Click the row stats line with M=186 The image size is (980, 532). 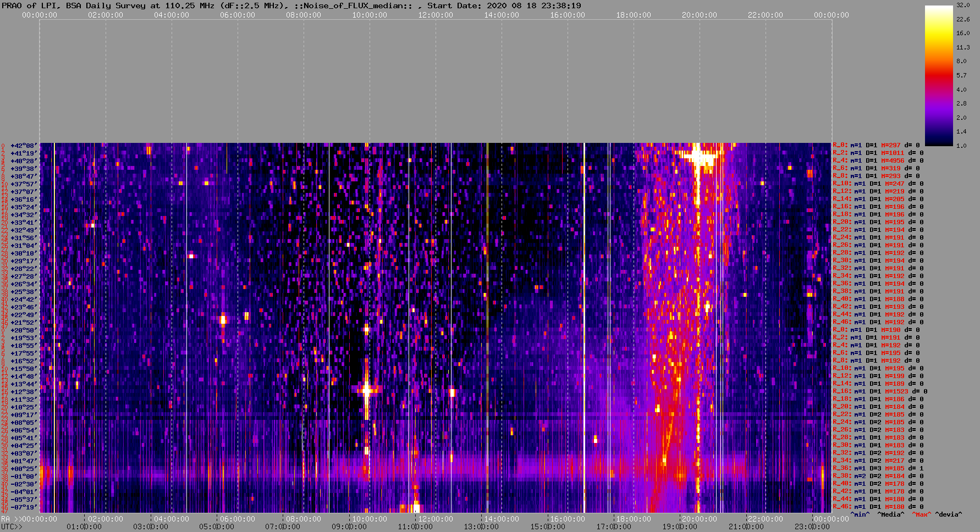pos(878,400)
